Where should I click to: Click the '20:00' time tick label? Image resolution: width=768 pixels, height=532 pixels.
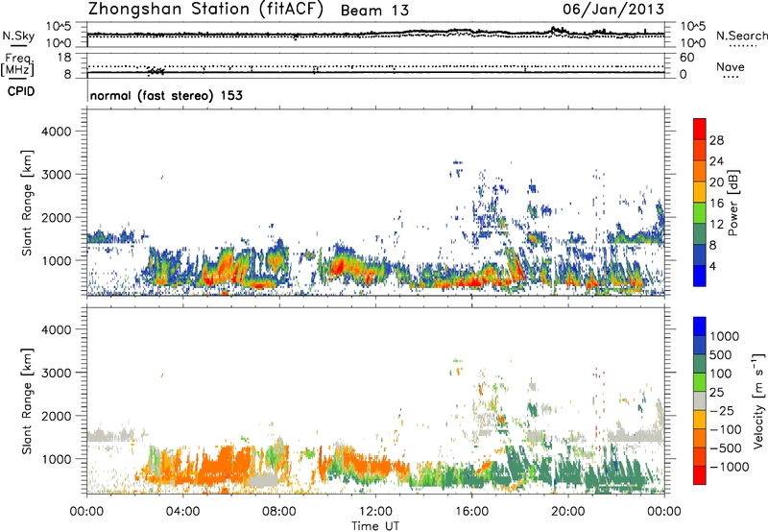568,512
